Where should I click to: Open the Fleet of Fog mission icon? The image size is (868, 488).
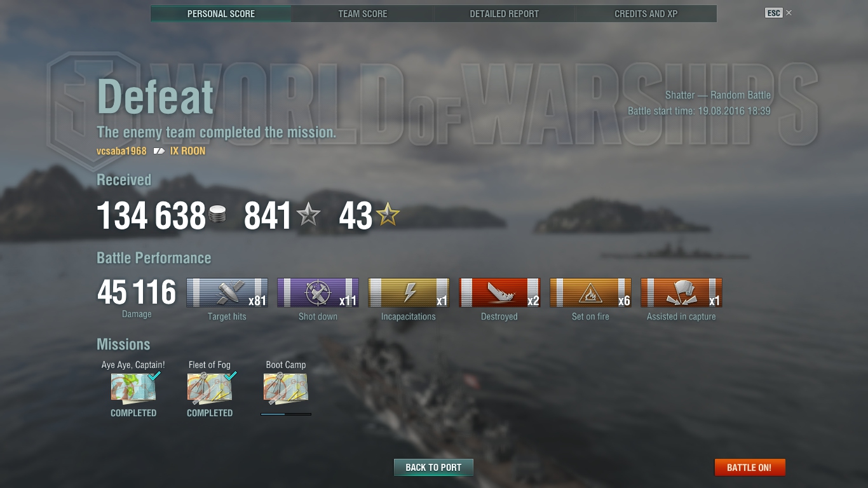[x=210, y=388]
